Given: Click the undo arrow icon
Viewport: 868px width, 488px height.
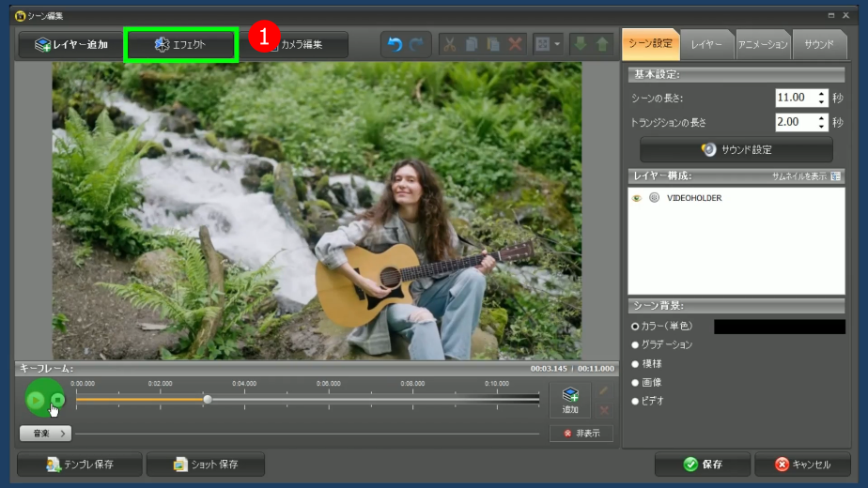Looking at the screenshot, I should (395, 44).
